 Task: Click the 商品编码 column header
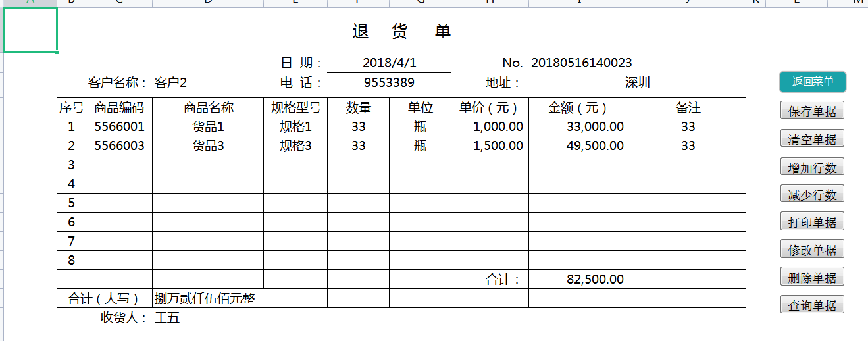[x=119, y=107]
